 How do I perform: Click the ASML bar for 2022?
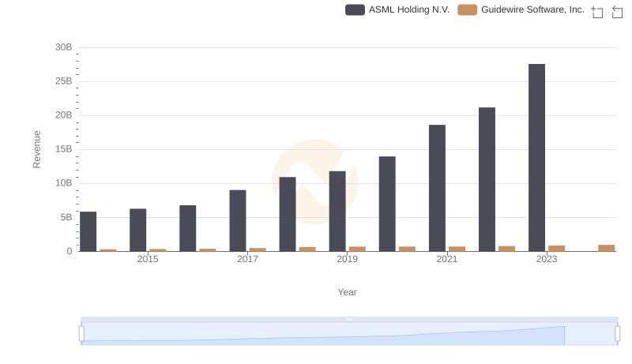point(487,179)
